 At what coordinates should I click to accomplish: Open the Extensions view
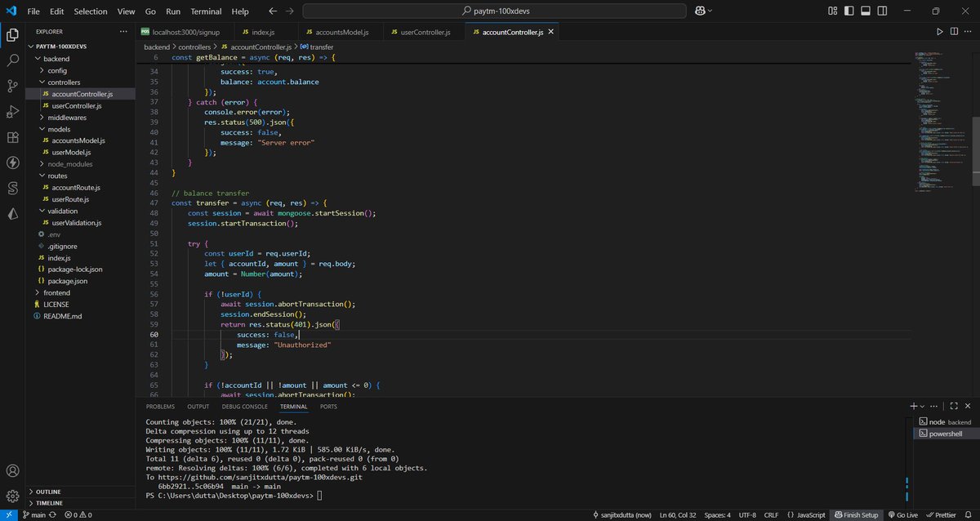coord(11,138)
